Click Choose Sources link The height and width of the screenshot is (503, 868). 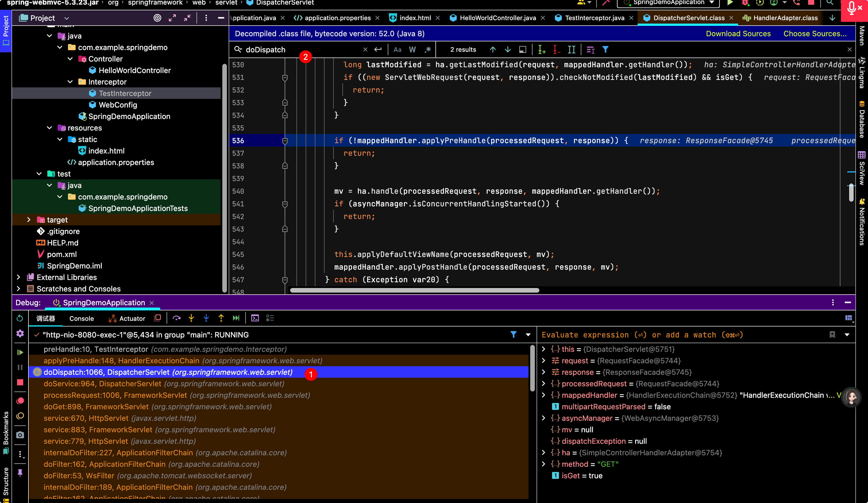click(x=815, y=33)
